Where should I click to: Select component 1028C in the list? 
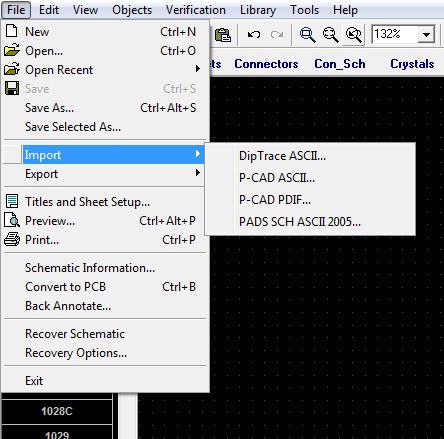tap(57, 411)
